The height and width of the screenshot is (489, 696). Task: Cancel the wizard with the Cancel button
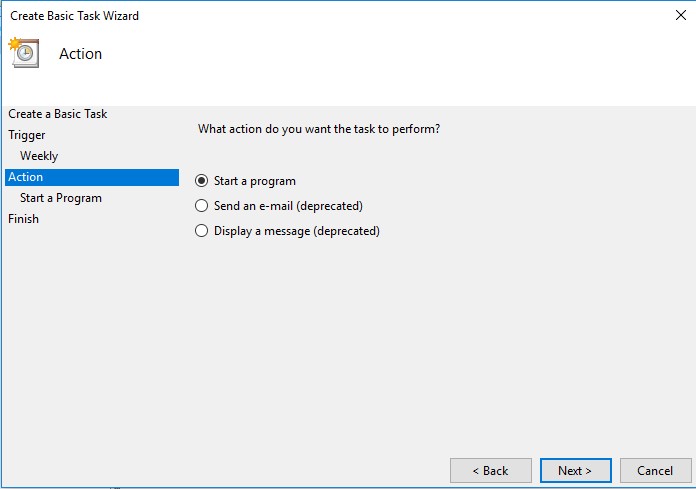pyautogui.click(x=655, y=471)
